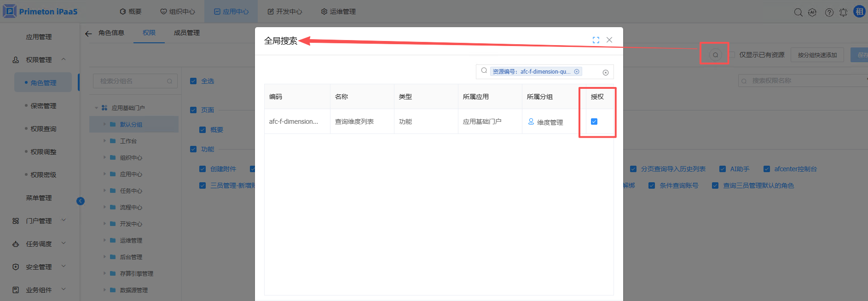Toggle the 全选 checkbox
This screenshot has width=868, height=301.
coord(193,81)
